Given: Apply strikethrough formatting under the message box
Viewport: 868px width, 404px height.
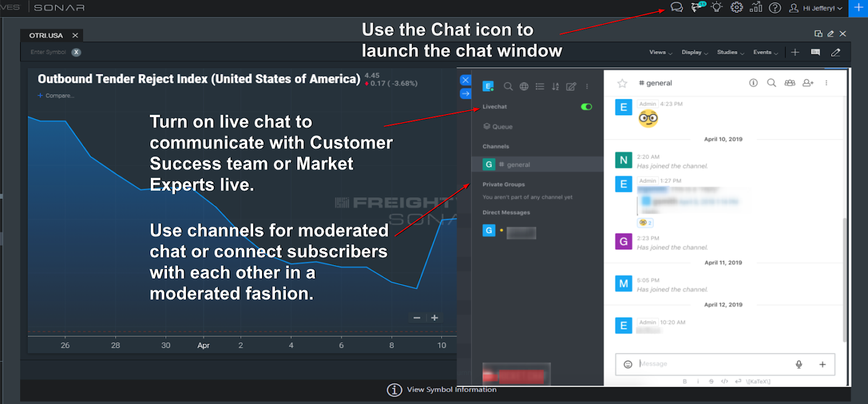Looking at the screenshot, I should point(711,381).
